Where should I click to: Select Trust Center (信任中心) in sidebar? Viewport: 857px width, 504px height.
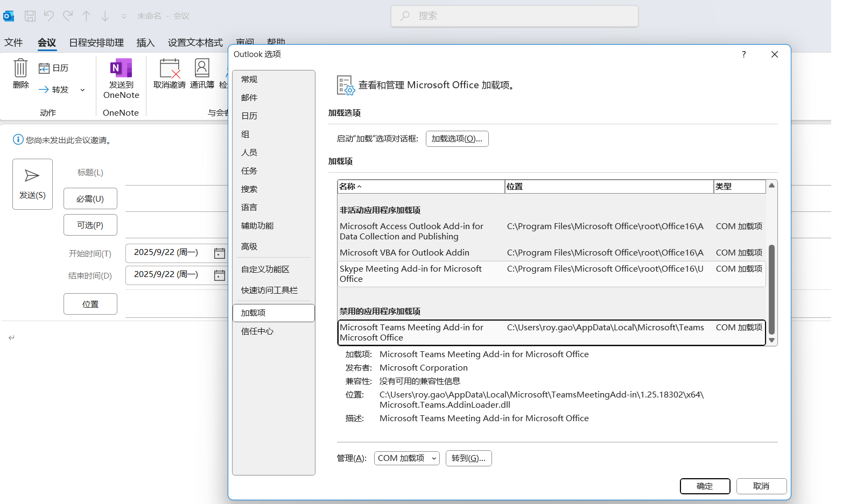tap(257, 331)
